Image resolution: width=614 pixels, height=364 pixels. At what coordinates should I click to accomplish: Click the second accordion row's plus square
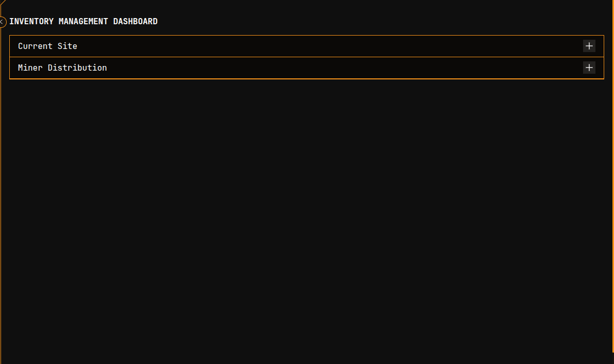[589, 68]
